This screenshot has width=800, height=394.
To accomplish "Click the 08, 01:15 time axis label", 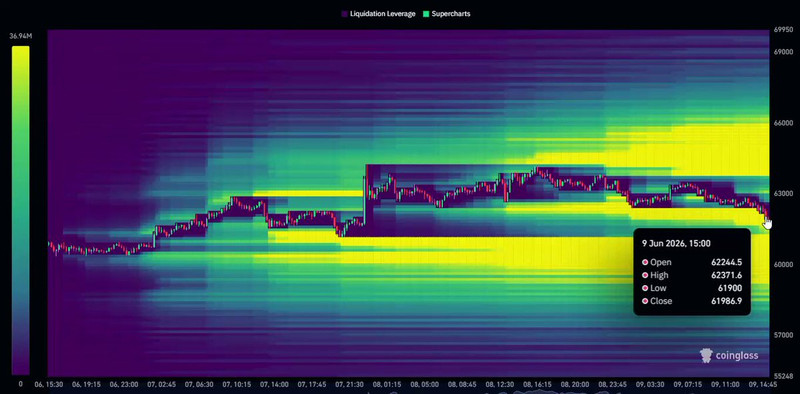I will [x=387, y=384].
